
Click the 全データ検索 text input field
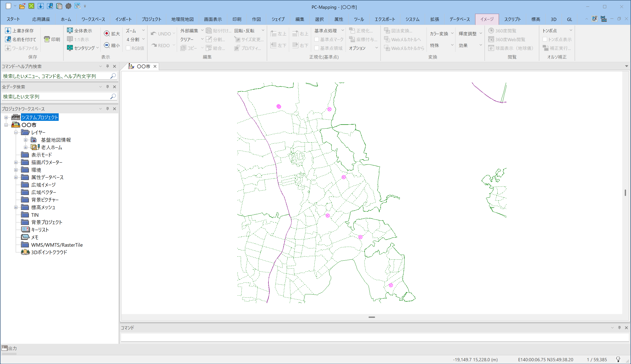coord(55,97)
